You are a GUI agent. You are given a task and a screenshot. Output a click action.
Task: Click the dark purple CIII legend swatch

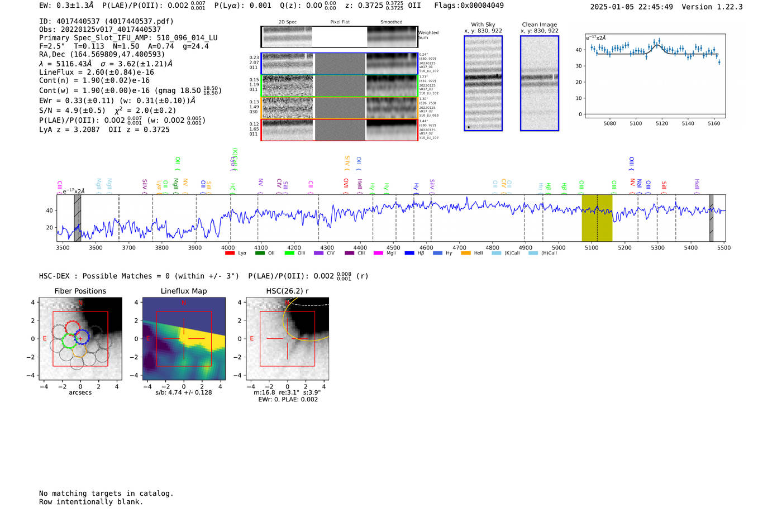tap(349, 253)
